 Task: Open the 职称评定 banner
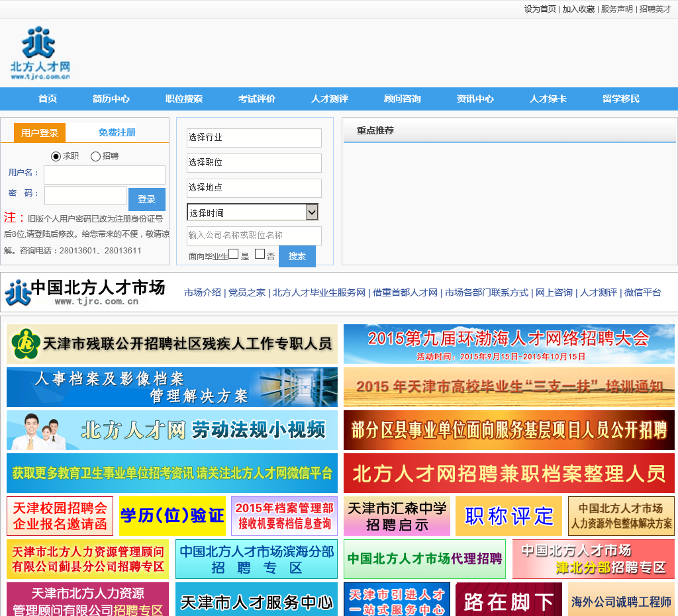point(509,516)
